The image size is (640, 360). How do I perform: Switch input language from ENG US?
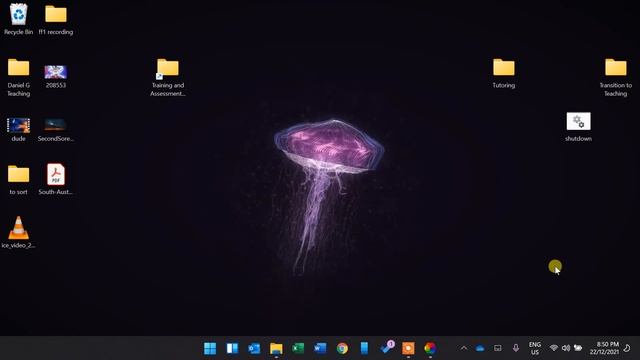(x=535, y=348)
